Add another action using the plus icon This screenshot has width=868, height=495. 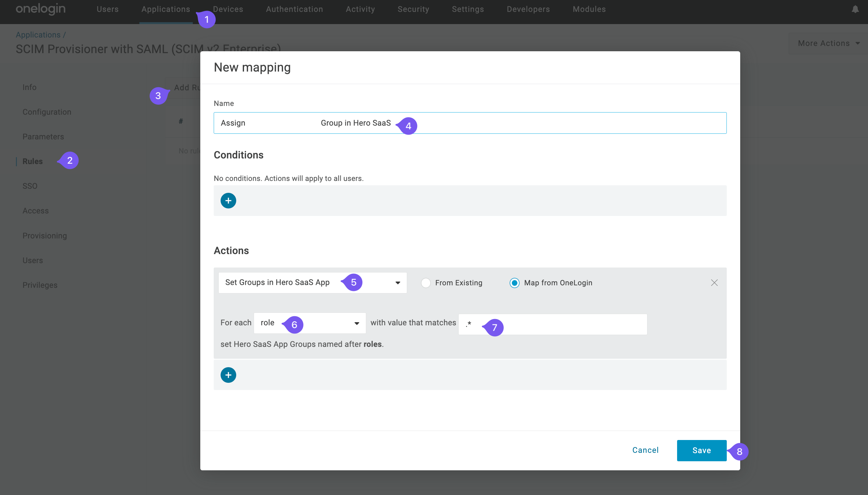pos(228,375)
